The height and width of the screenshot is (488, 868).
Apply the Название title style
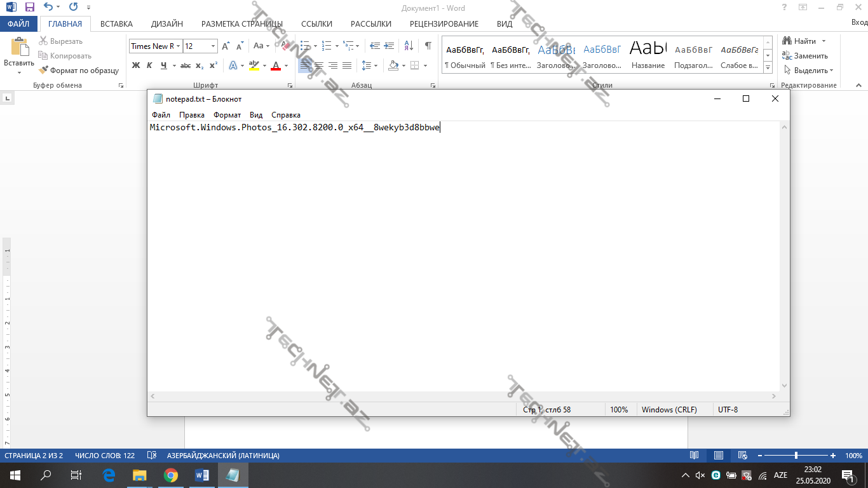pyautogui.click(x=648, y=55)
